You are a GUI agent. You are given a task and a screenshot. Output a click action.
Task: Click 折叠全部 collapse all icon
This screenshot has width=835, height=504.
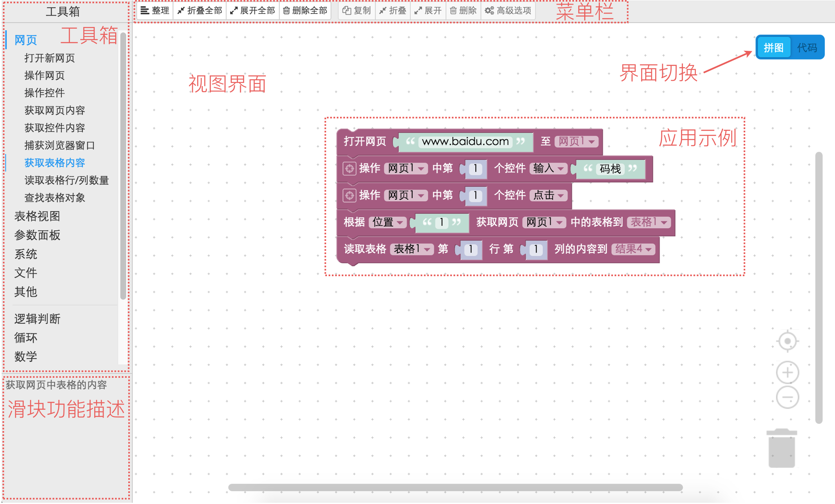coord(181,11)
